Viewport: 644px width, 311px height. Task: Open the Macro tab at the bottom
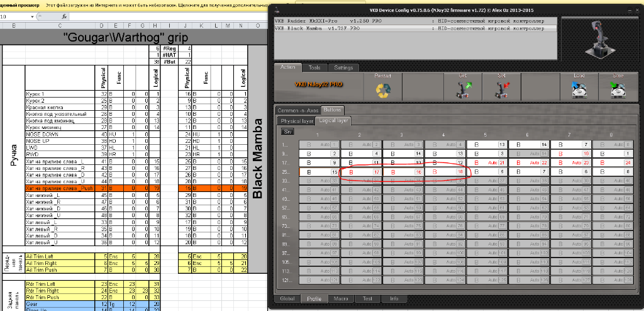coord(341,298)
